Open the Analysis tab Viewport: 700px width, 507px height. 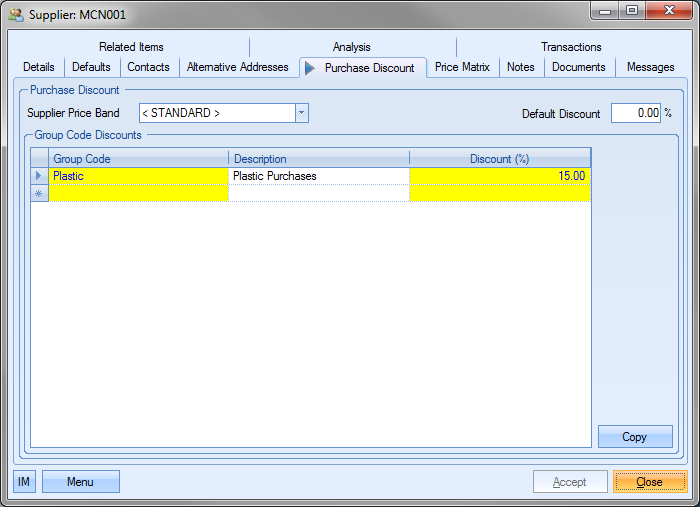click(352, 47)
